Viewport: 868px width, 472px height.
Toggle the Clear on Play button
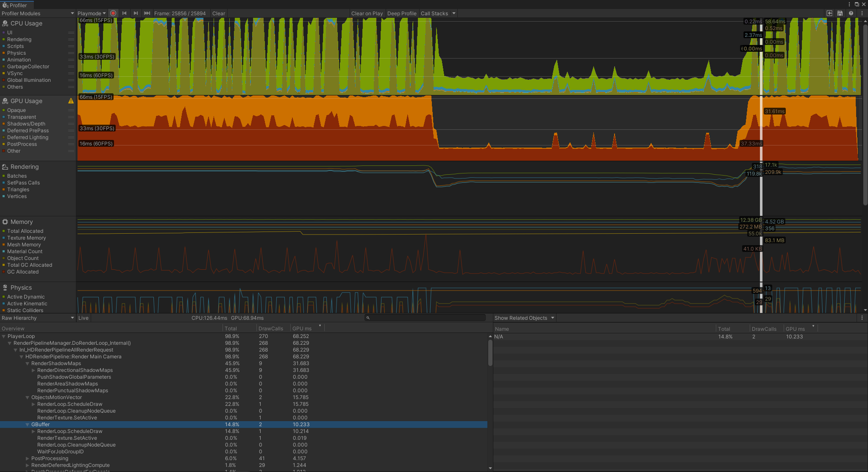click(x=367, y=13)
